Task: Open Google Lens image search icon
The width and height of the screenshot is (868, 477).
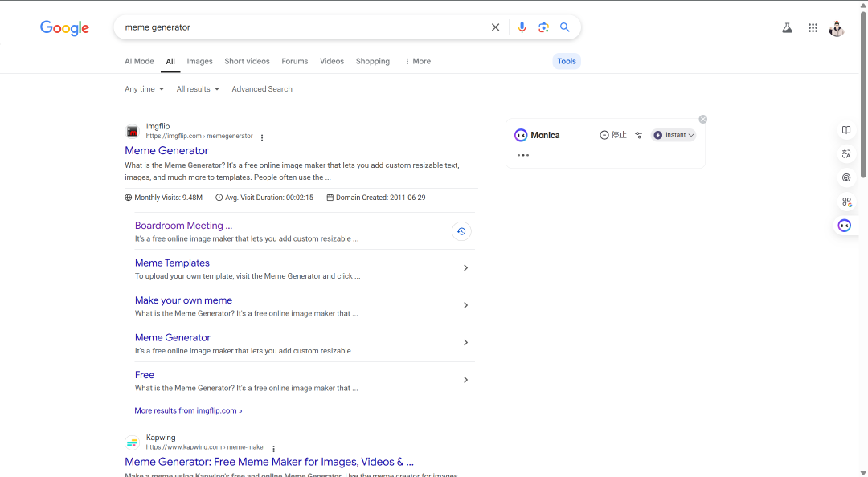Action: point(543,27)
